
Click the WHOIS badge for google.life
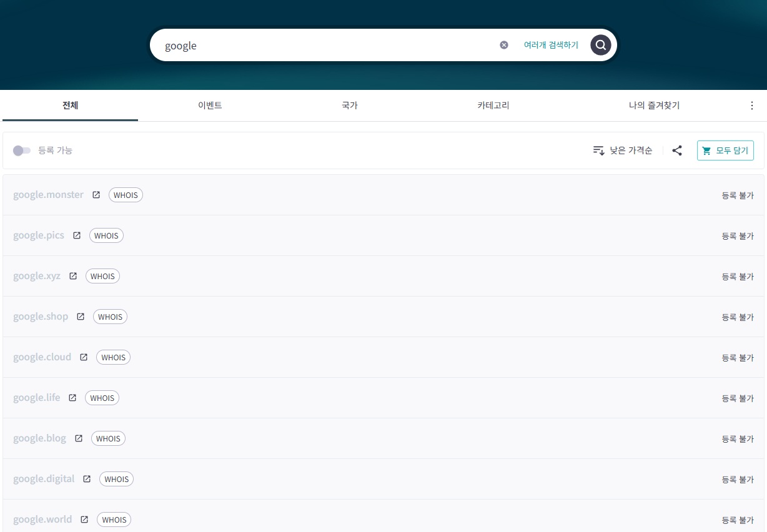click(102, 398)
